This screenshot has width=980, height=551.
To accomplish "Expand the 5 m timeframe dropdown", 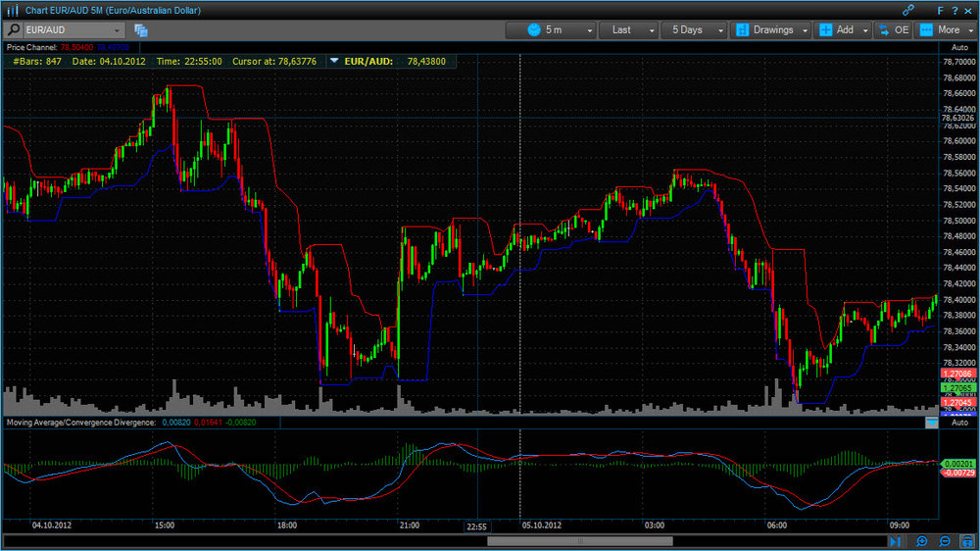I will click(551, 30).
